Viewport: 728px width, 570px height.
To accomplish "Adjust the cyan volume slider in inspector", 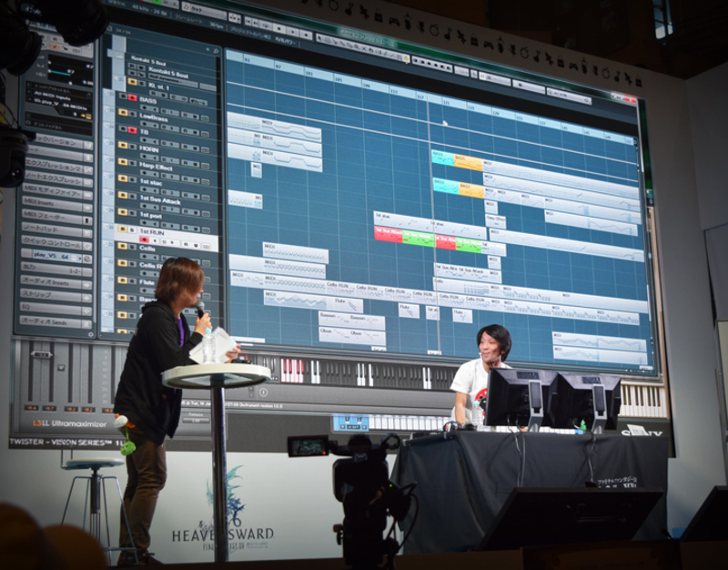I will (x=59, y=73).
